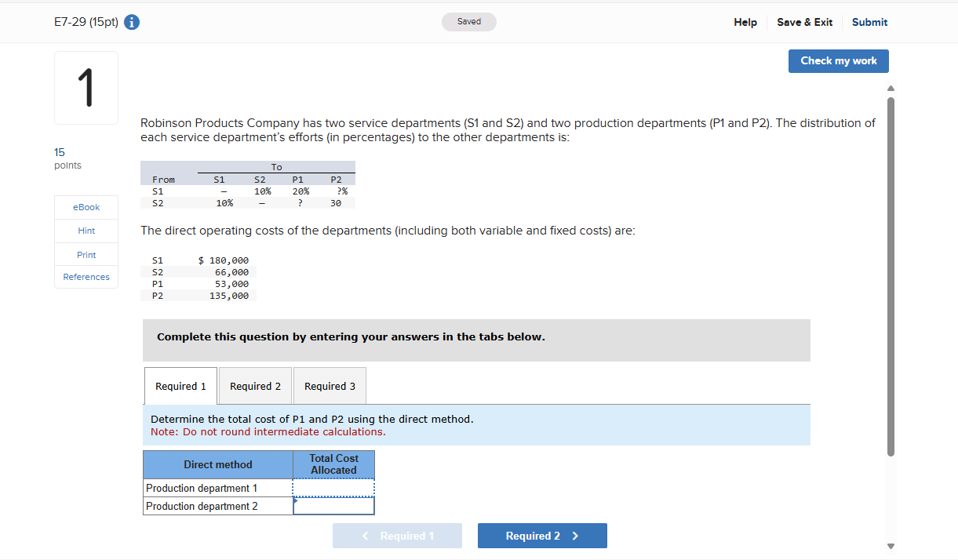Open the eBook resource
This screenshot has height=560, width=958.
click(86, 207)
